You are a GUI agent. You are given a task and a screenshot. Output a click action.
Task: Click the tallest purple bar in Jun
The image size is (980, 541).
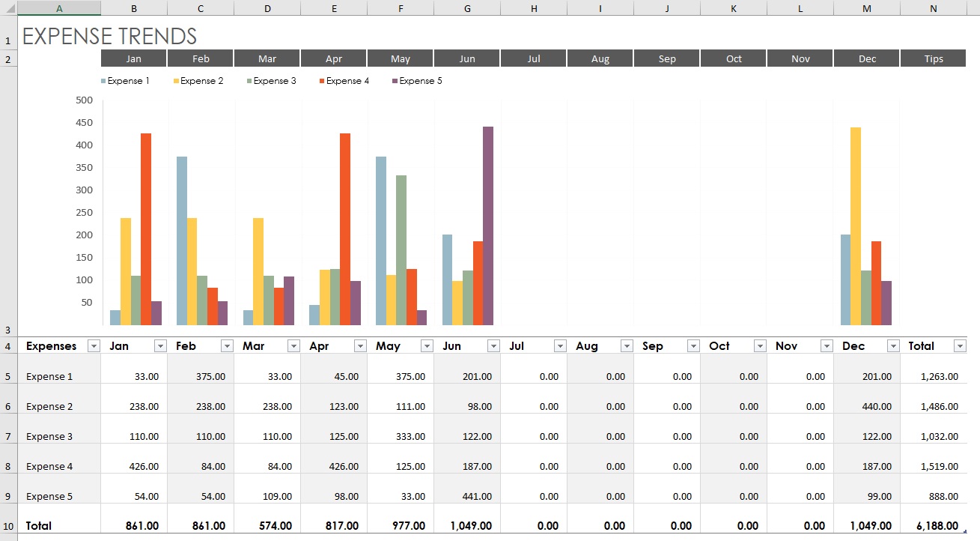coord(488,225)
